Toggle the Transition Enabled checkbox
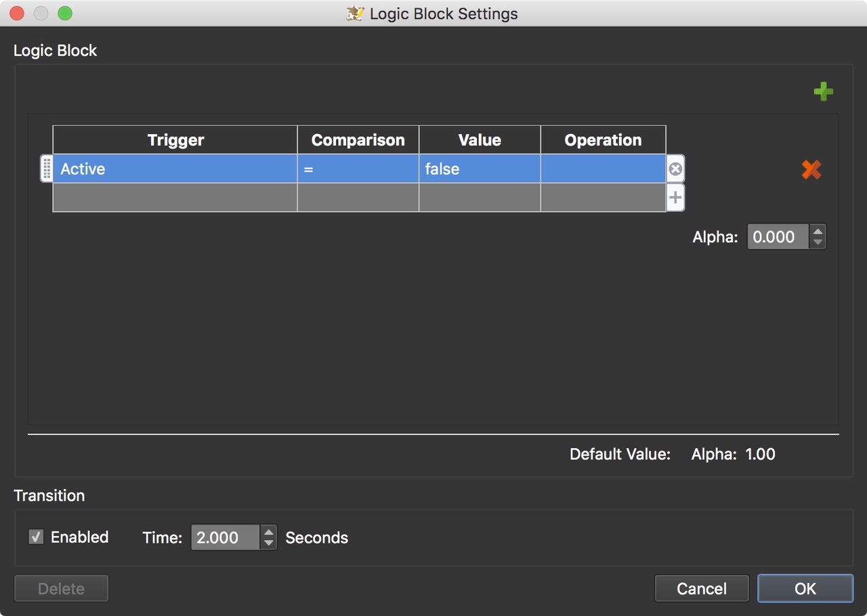867x616 pixels. [36, 537]
